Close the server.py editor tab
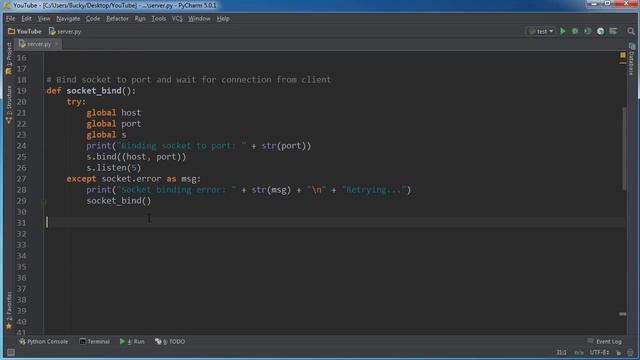Image resolution: width=640 pixels, height=360 pixels. tap(56, 44)
